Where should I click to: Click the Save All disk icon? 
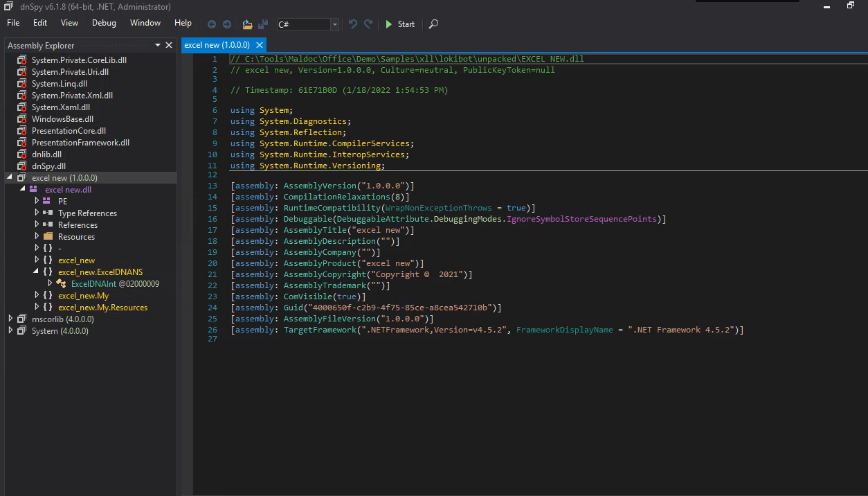(x=262, y=24)
